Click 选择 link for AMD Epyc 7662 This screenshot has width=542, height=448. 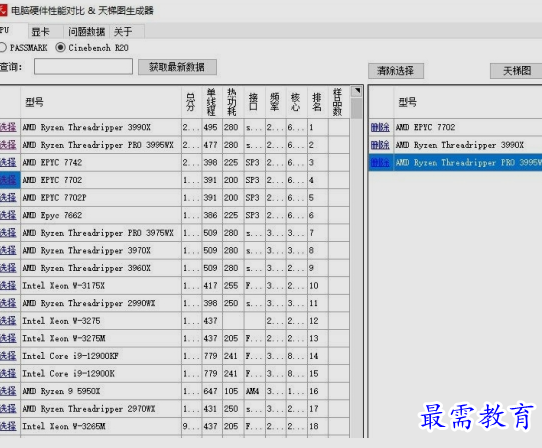click(8, 215)
